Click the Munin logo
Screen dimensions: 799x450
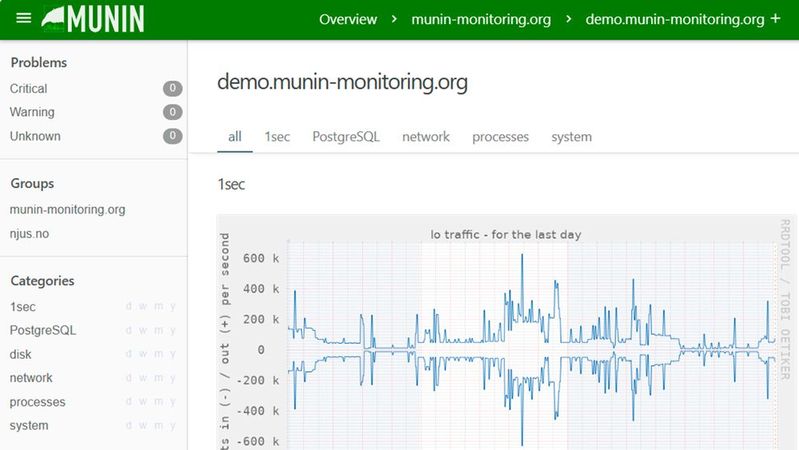[x=94, y=19]
